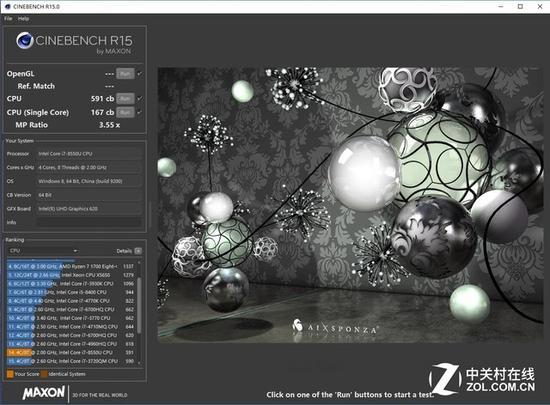The image size is (550, 405).
Task: Toggle the CPU Single Core checkbox
Action: point(140,112)
